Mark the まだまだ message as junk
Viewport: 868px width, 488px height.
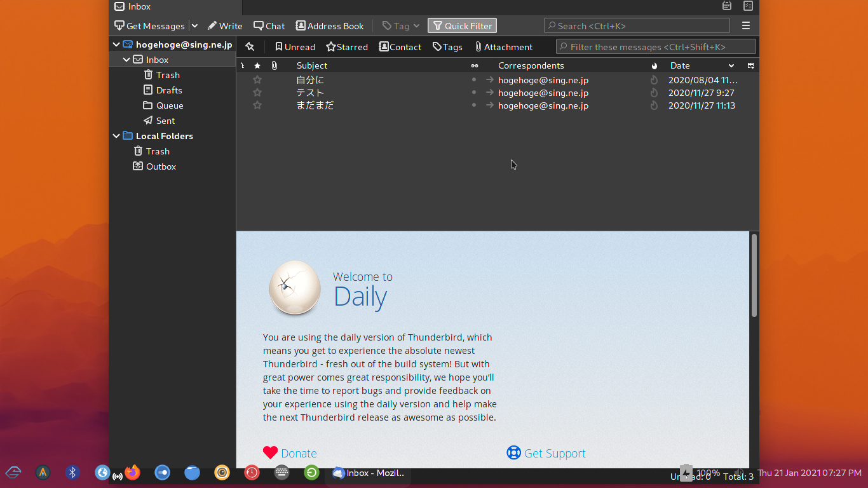click(654, 105)
